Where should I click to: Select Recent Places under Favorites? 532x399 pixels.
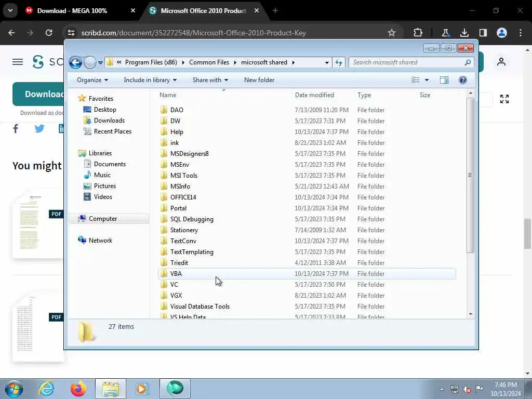click(112, 131)
